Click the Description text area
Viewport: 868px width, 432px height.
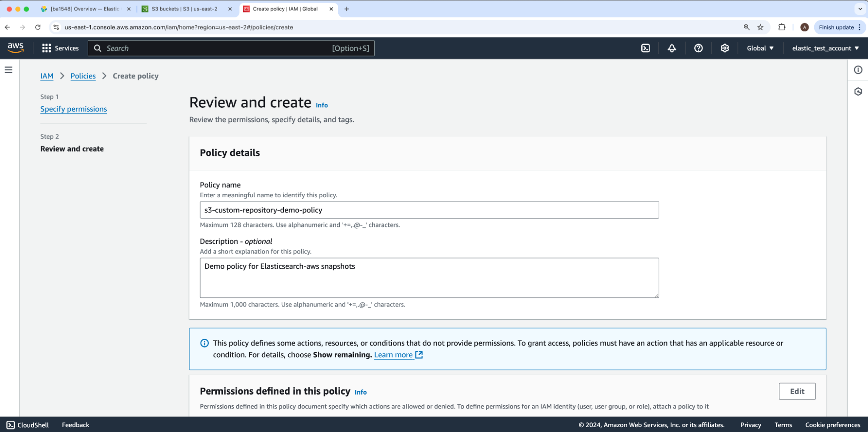429,278
